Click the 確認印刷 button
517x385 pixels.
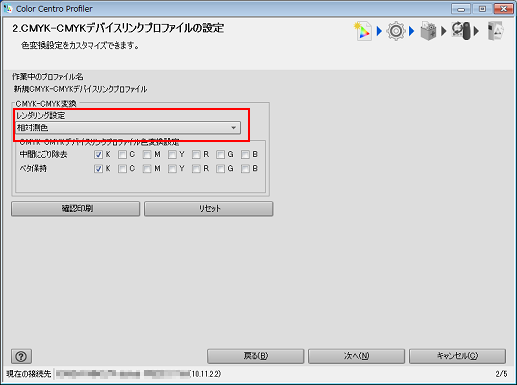coord(76,209)
